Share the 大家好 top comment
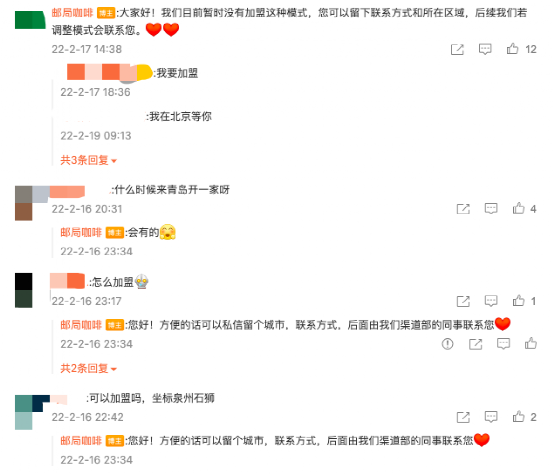Screen dimensions: 554x475 click(457, 49)
